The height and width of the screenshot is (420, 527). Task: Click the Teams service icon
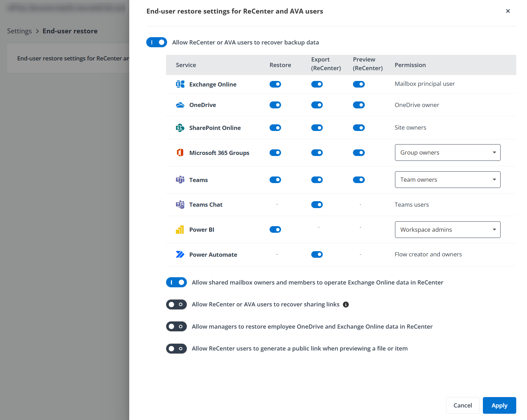pos(180,180)
